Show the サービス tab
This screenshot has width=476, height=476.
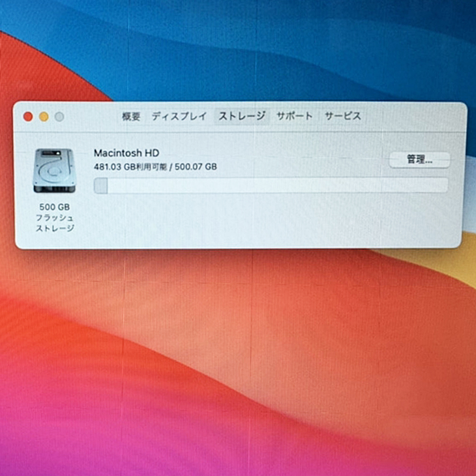coord(342,117)
